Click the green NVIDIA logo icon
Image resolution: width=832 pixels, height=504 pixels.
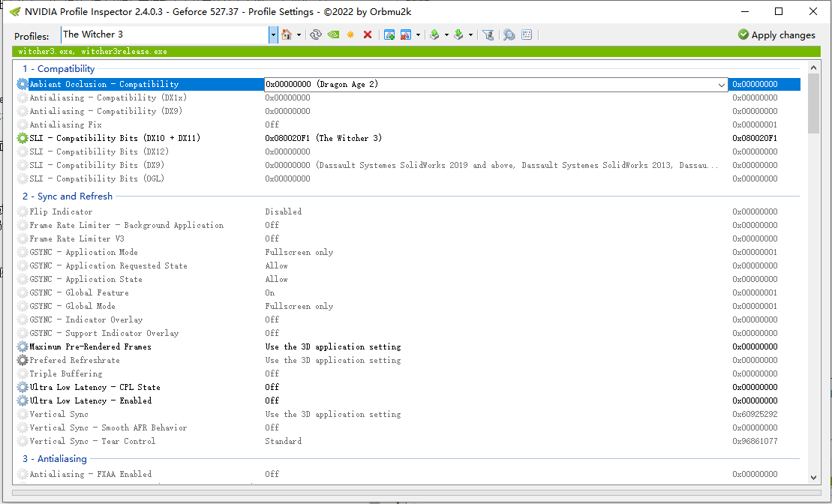(x=333, y=34)
